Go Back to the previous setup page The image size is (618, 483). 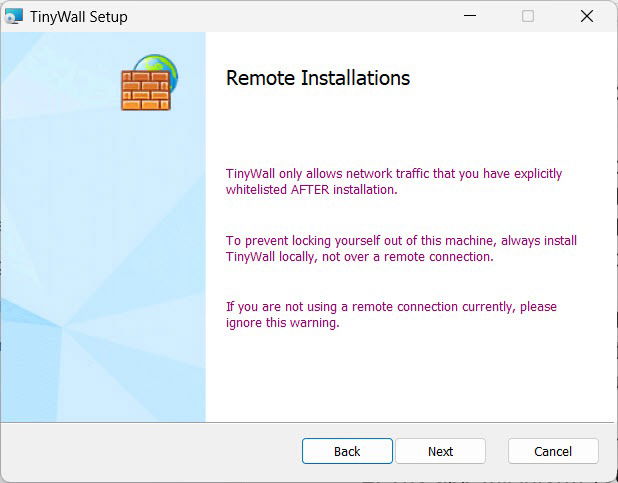[347, 451]
